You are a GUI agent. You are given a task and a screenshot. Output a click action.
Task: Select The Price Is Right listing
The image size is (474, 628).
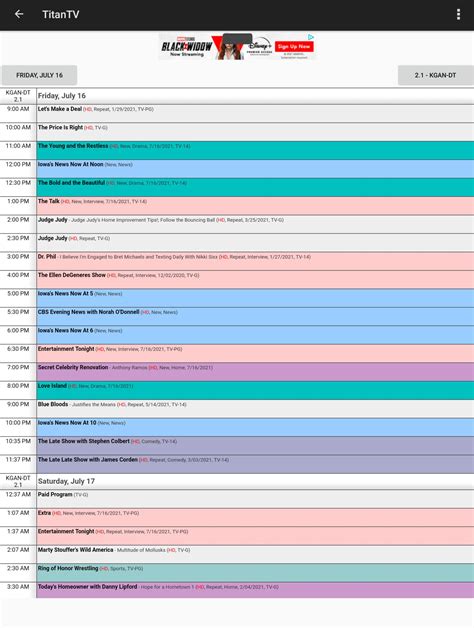(x=255, y=132)
